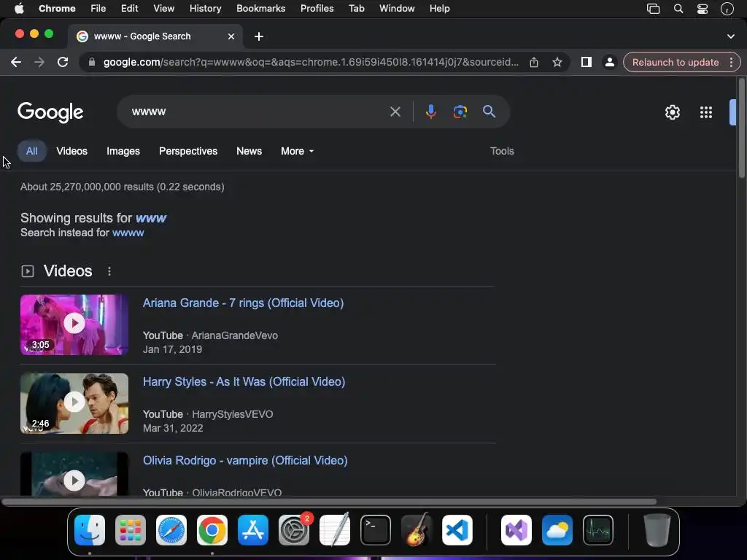The width and height of the screenshot is (747, 560).
Task: Open the Trash in the dock
Action: 657,530
